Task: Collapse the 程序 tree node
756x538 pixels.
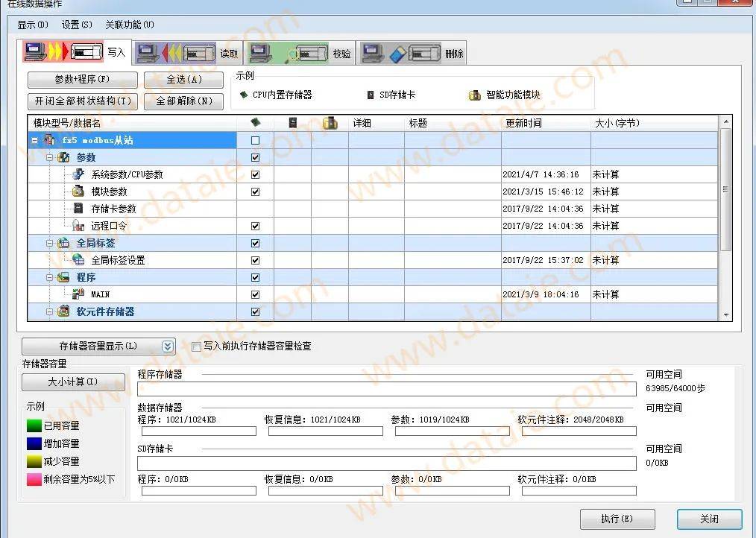Action: [49, 278]
